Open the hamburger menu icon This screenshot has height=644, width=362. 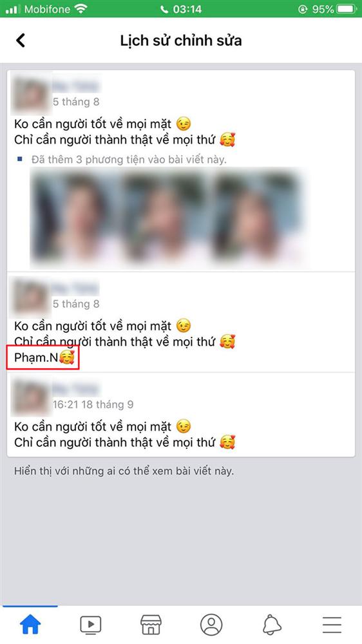pyautogui.click(x=332, y=625)
